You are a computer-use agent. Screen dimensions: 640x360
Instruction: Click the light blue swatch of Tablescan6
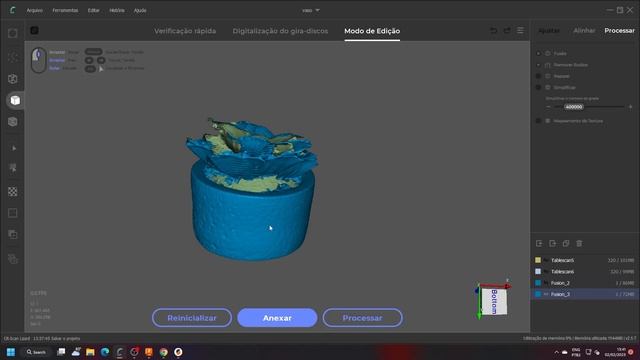tap(538, 271)
